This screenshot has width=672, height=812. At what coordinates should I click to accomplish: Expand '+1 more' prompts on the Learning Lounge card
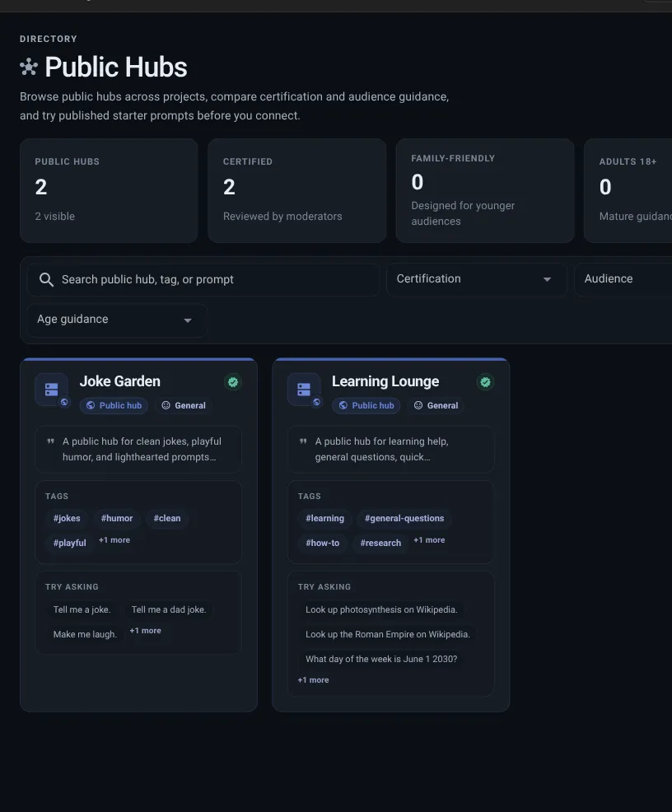tap(313, 679)
